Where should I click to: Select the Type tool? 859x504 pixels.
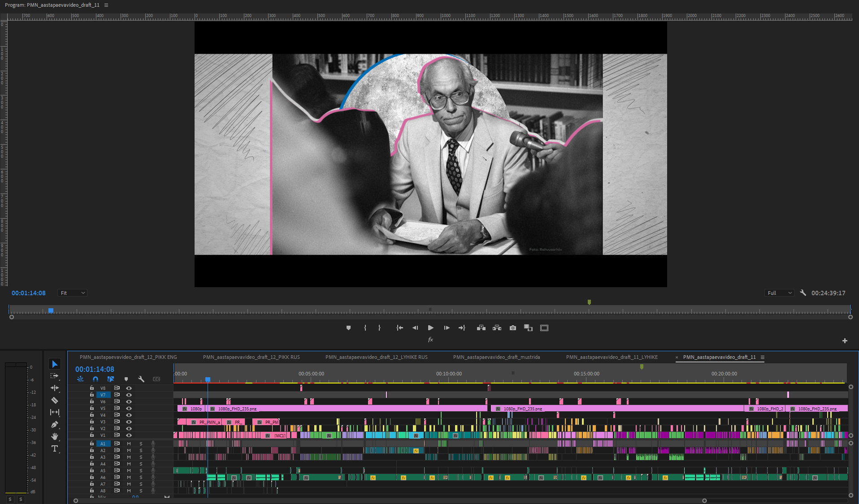click(x=55, y=448)
